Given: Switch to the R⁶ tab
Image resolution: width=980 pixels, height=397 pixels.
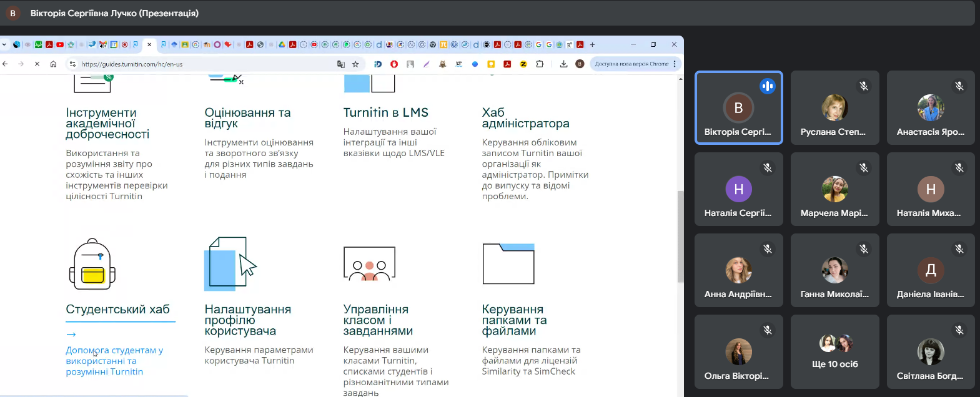Looking at the screenshot, I should point(570,44).
